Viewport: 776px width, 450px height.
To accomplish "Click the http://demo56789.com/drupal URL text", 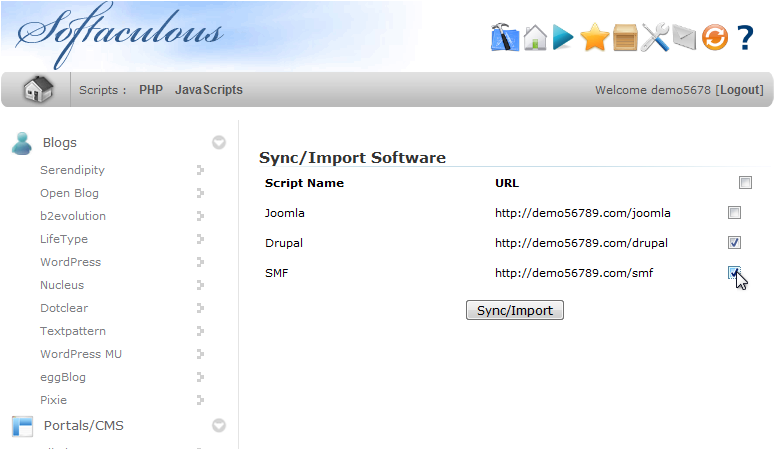I will (581, 243).
